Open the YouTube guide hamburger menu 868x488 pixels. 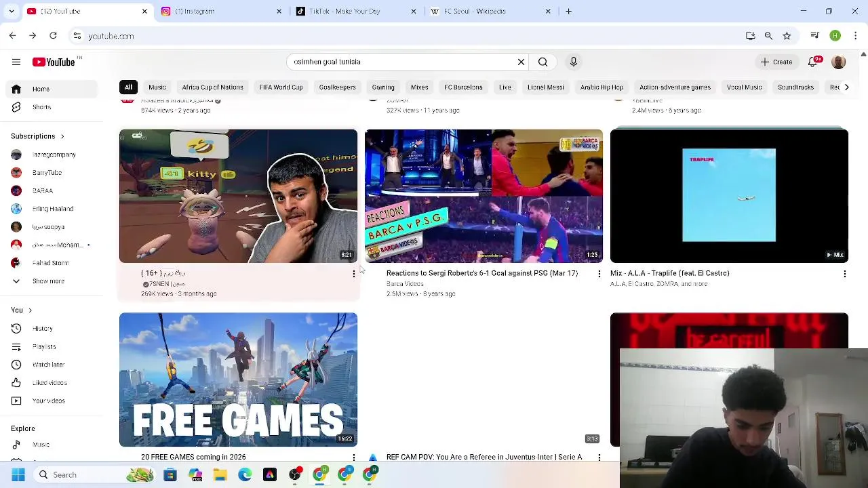16,62
